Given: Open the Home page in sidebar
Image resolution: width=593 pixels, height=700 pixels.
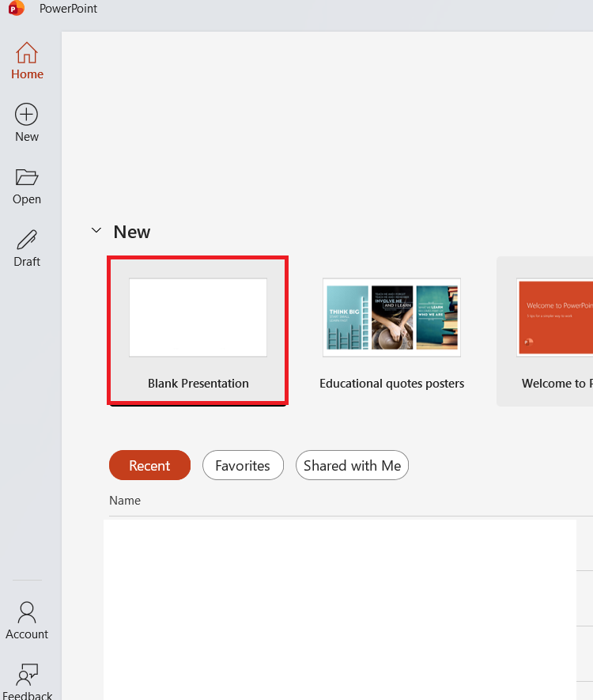Looking at the screenshot, I should [x=27, y=61].
